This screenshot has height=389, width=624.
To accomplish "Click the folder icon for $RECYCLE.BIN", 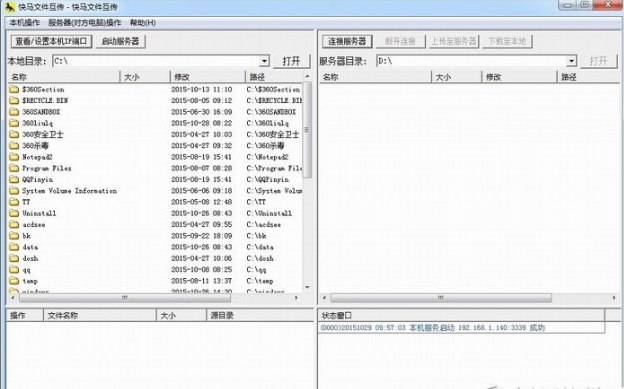I will click(14, 100).
